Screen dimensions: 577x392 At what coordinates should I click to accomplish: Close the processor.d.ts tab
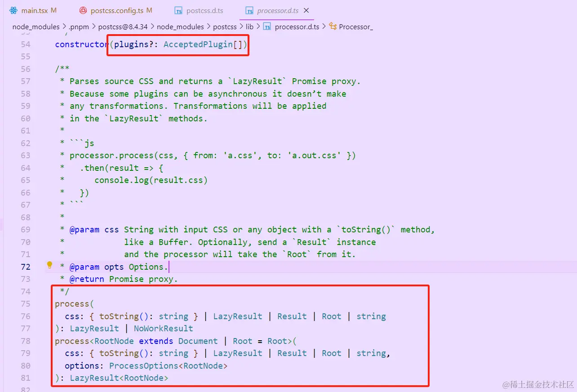coord(306,10)
